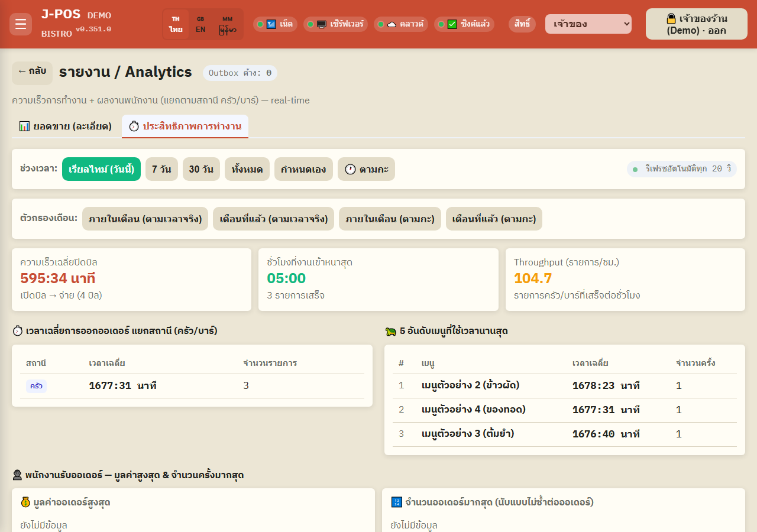Filter ภายในเดือน (ตามเวลาจริง)

[x=145, y=219]
